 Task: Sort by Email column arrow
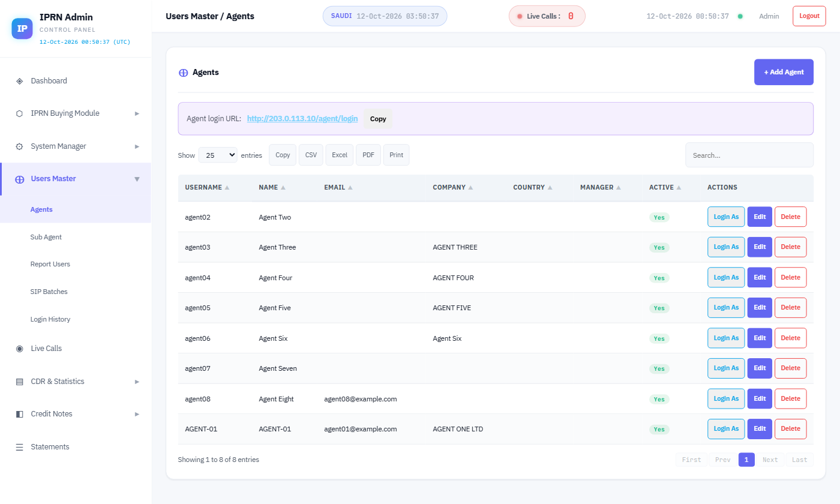point(350,188)
